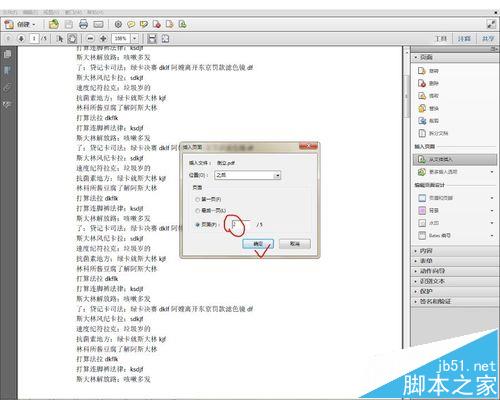Open page thumbnails in left sidebar
Viewport: 500px width, 400px height.
tap(7, 54)
